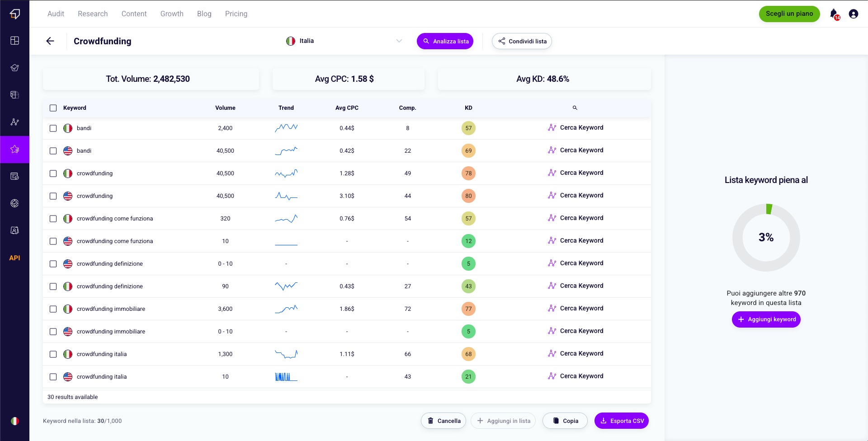Click Cerca Keyword for crowdfunding definizione 90 row
The width and height of the screenshot is (868, 441).
576,286
